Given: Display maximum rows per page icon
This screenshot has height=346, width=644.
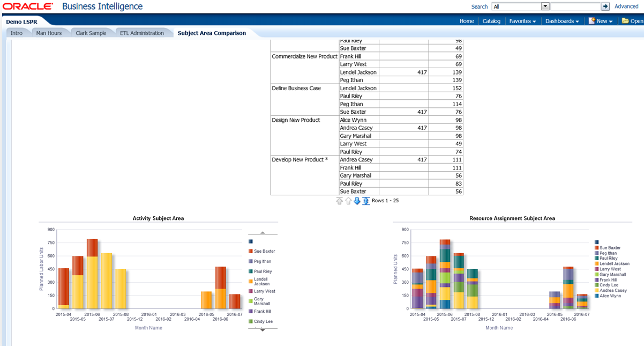Looking at the screenshot, I should pos(366,201).
